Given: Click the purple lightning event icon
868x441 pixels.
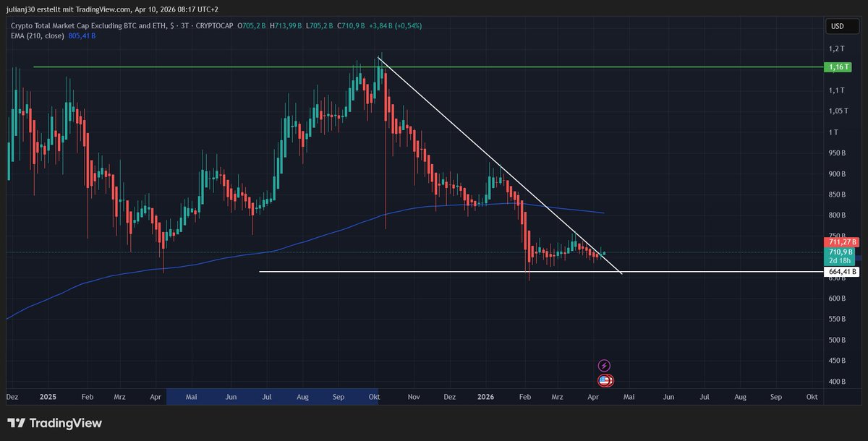Looking at the screenshot, I should pyautogui.click(x=605, y=366).
